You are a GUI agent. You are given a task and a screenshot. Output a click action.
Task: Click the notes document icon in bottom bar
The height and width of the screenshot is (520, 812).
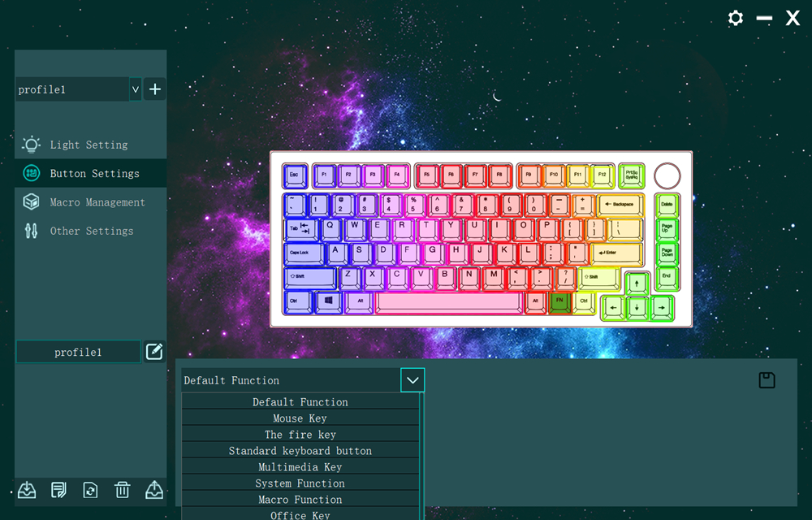(x=58, y=489)
